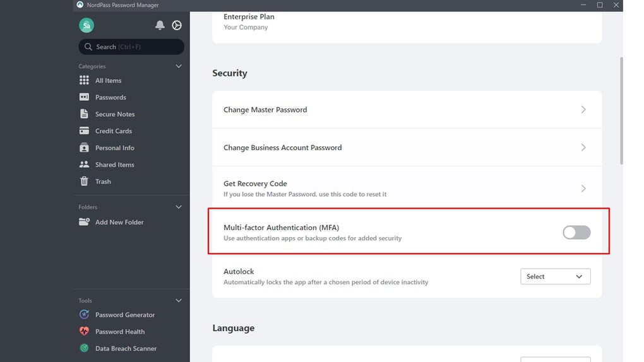644x362 pixels.
Task: Click Get Recovery Code row
Action: point(407,189)
